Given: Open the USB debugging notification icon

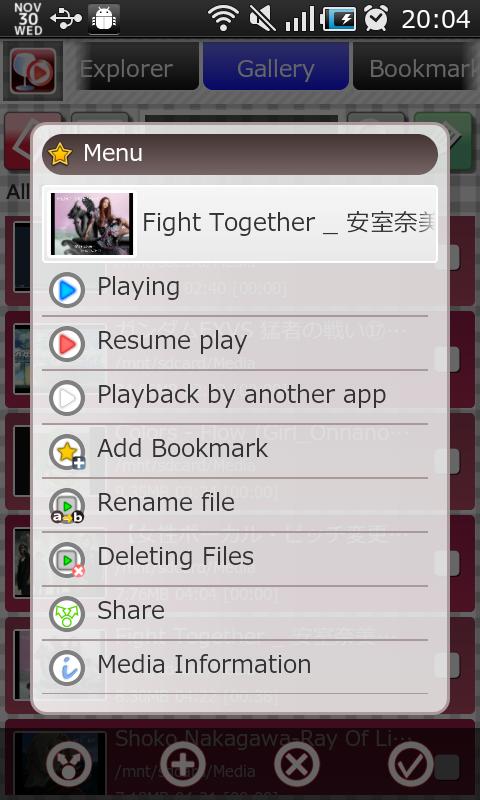Looking at the screenshot, I should 104,19.
